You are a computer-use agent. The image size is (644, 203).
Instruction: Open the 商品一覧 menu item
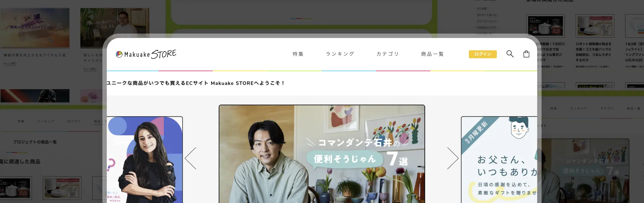pyautogui.click(x=432, y=54)
